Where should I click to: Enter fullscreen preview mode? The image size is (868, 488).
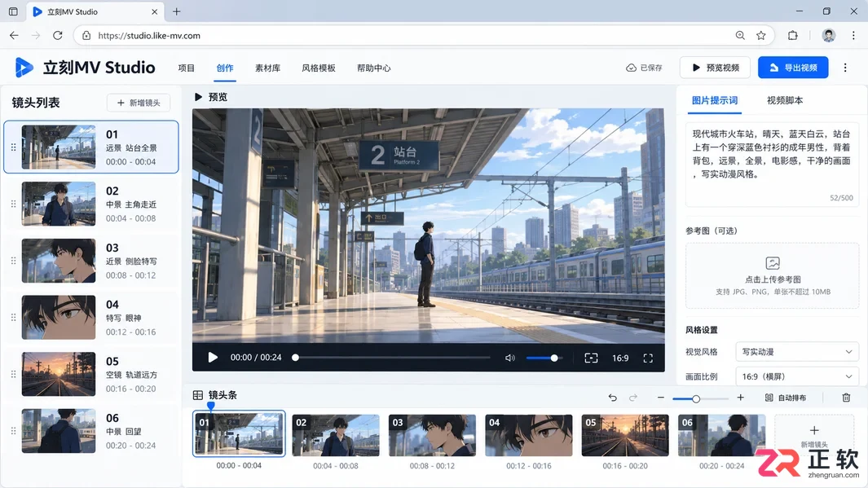click(x=648, y=358)
